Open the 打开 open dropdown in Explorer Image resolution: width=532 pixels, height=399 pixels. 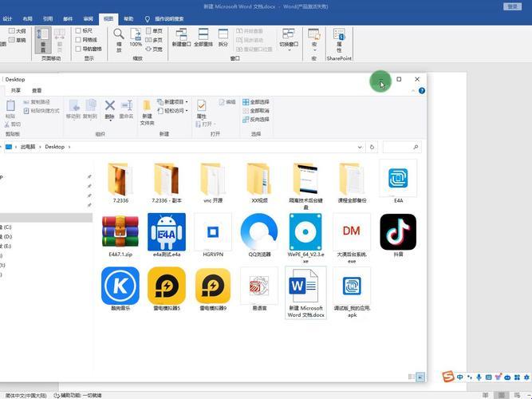206,124
